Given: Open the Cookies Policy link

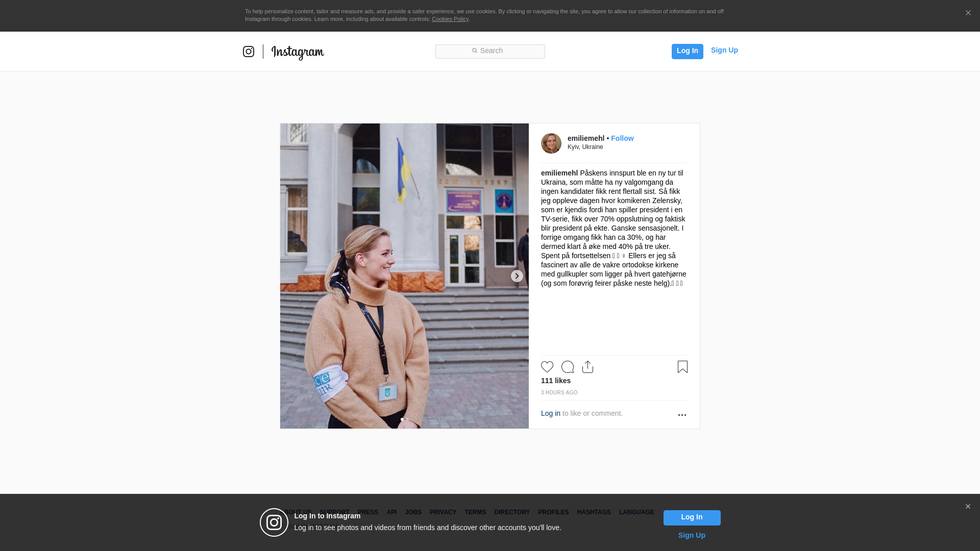Looking at the screenshot, I should click(x=450, y=19).
